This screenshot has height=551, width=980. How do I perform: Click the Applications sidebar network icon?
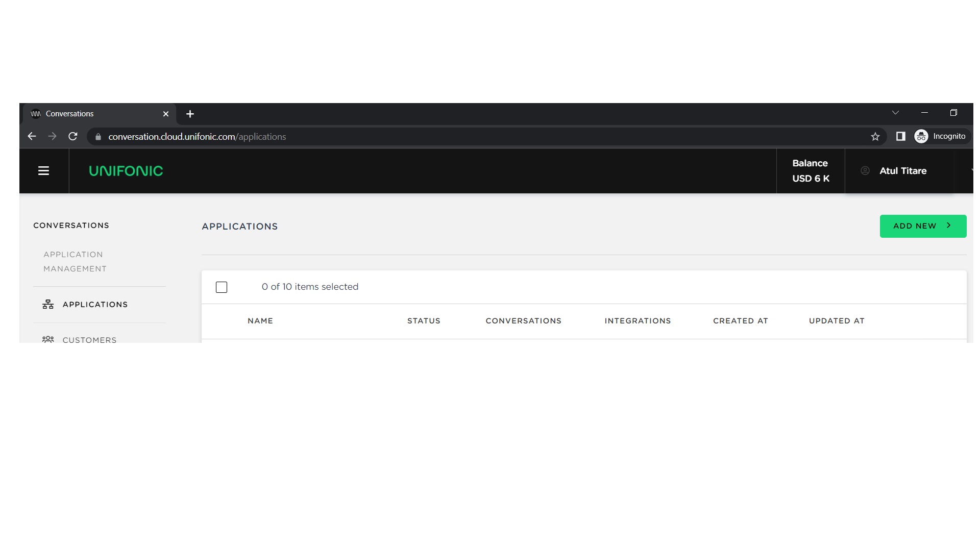pyautogui.click(x=48, y=305)
